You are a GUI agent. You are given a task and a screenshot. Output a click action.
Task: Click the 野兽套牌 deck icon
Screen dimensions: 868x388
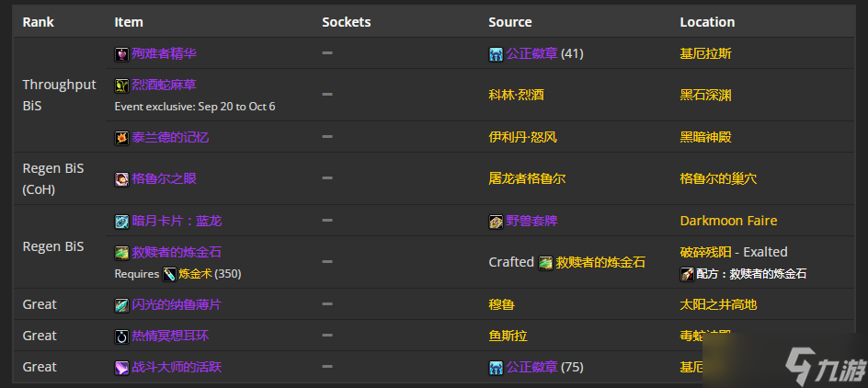(496, 222)
